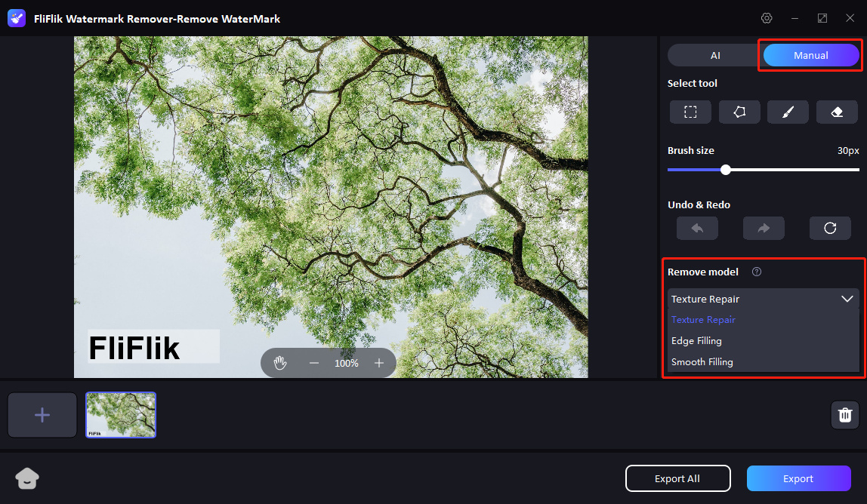Open the Remove model help tooltip

click(x=756, y=272)
